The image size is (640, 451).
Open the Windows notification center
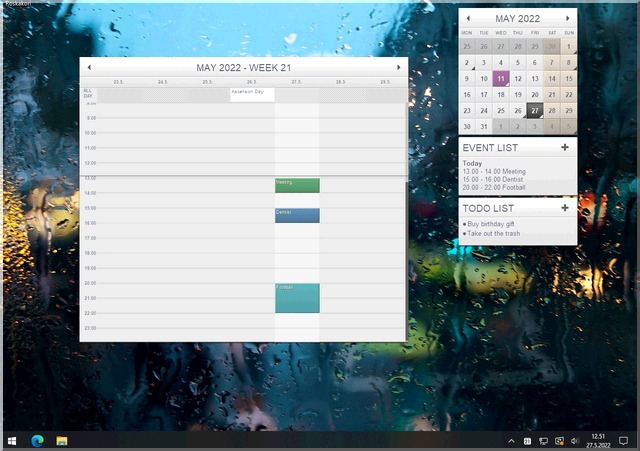coord(623,441)
